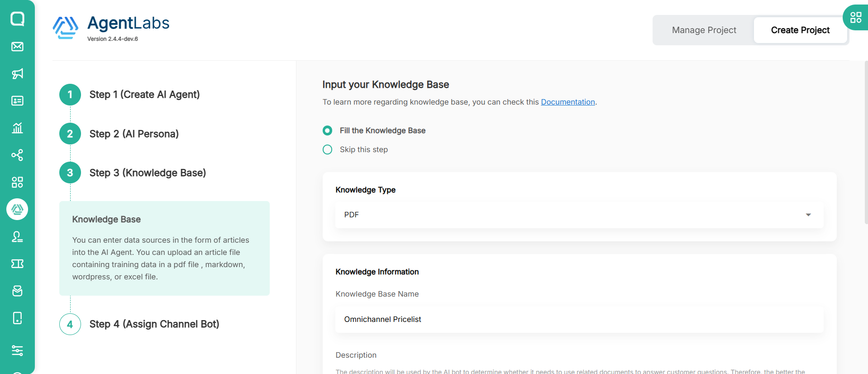Switch to the Create Project tab
The image size is (868, 374).
click(800, 30)
